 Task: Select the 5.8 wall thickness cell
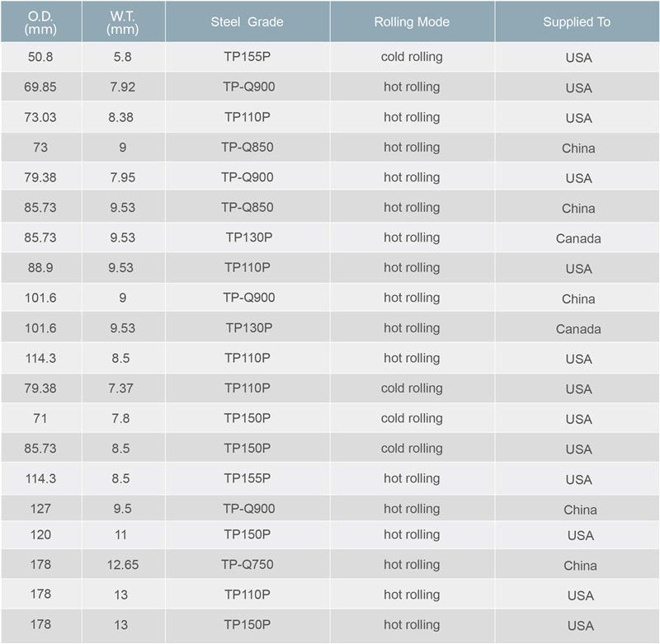point(123,57)
